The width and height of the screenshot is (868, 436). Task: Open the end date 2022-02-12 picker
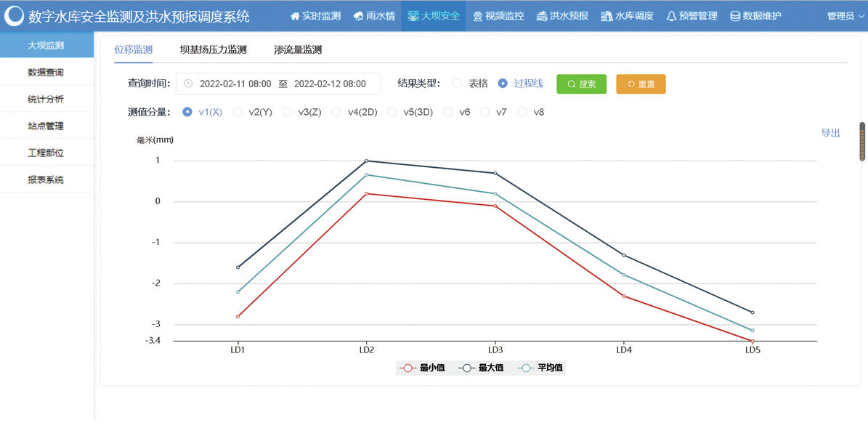(330, 84)
